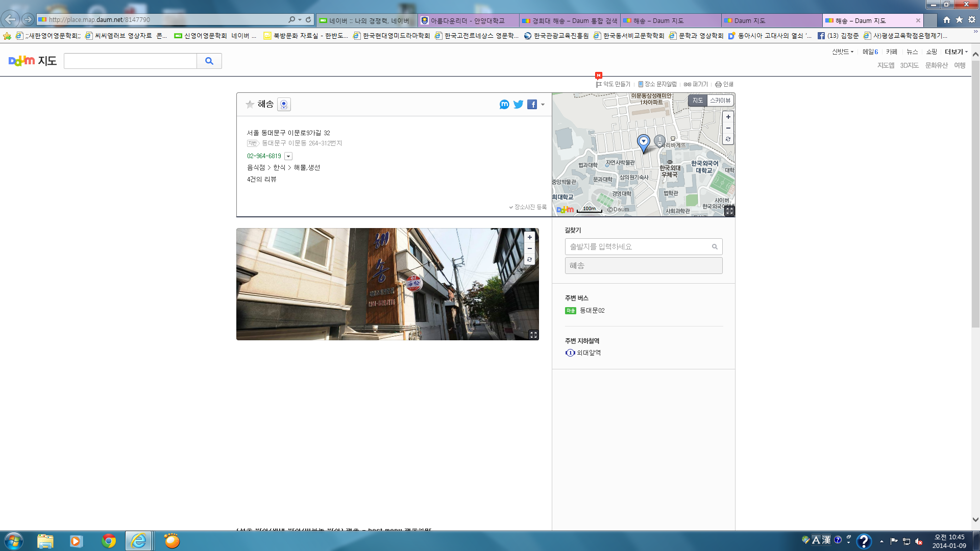Viewport: 980px width, 551px height.
Task: Click the 출발지 input field
Action: tap(638, 246)
